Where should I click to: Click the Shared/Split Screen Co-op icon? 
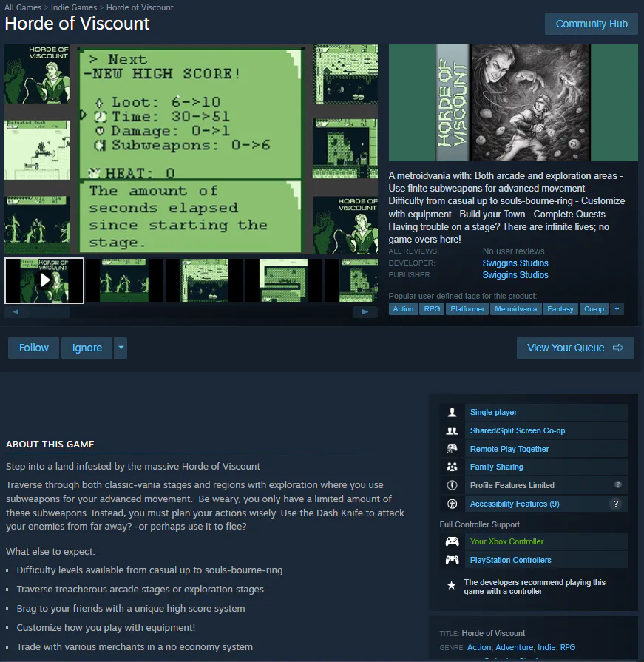[x=452, y=430]
